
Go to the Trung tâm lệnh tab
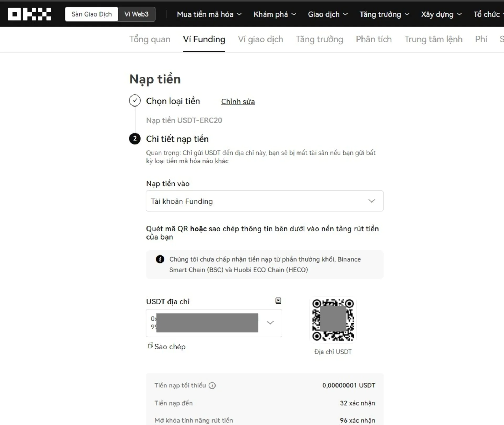tap(433, 39)
